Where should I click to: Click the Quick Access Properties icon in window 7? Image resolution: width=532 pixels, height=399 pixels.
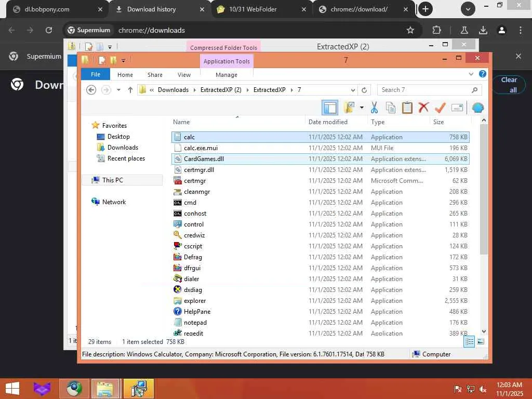point(101,60)
